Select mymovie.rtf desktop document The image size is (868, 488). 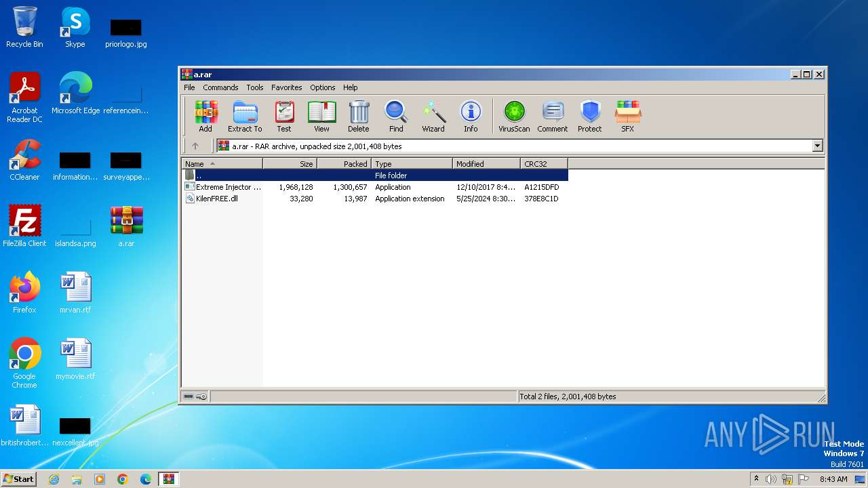(75, 360)
